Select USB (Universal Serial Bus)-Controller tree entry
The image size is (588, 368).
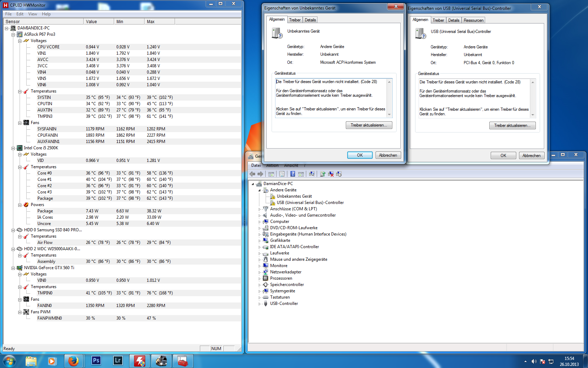coord(310,203)
